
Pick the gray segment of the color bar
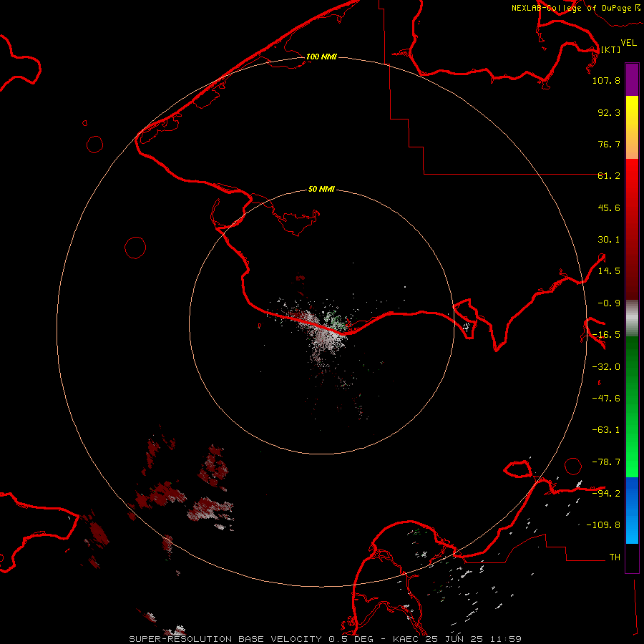click(632, 318)
